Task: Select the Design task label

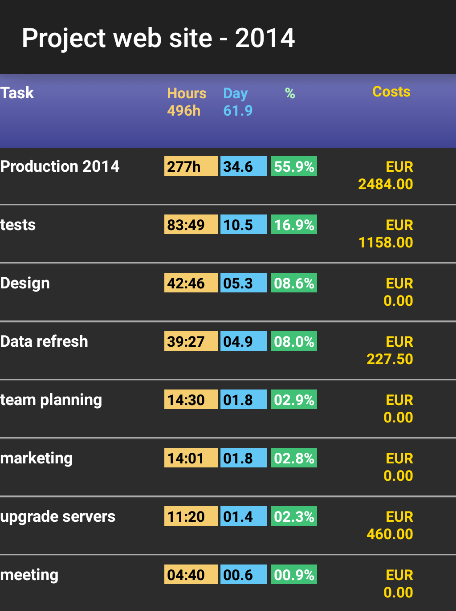Action: [25, 283]
